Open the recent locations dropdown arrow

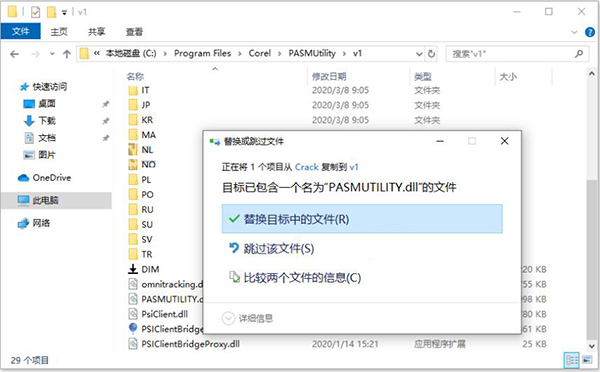click(52, 54)
